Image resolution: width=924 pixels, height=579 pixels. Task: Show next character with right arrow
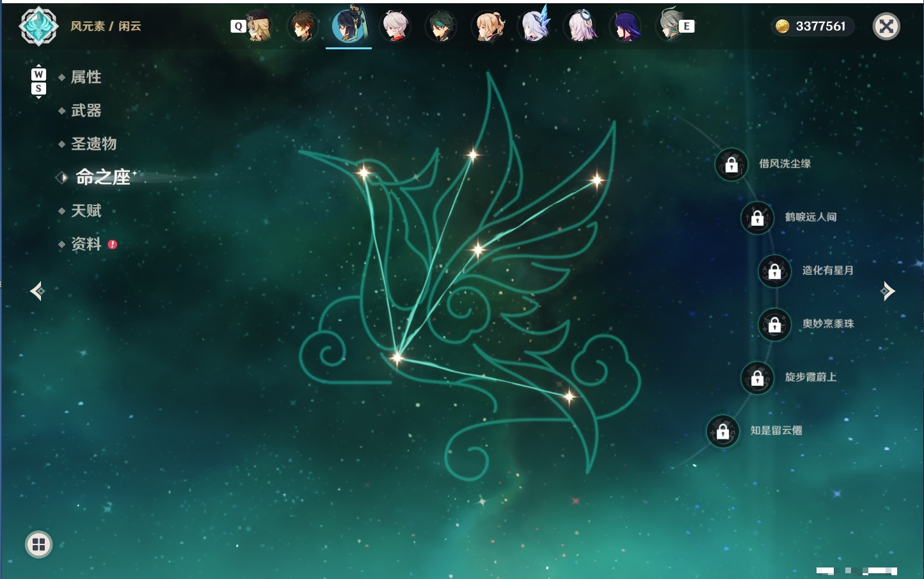pos(888,291)
